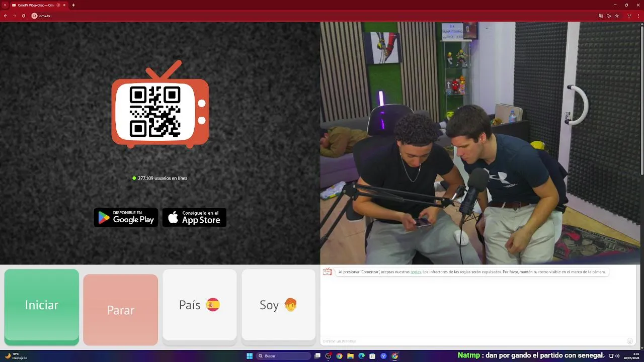Click the OmeTV avatar icon in chat
Screen dimensions: 644x362
point(328,272)
